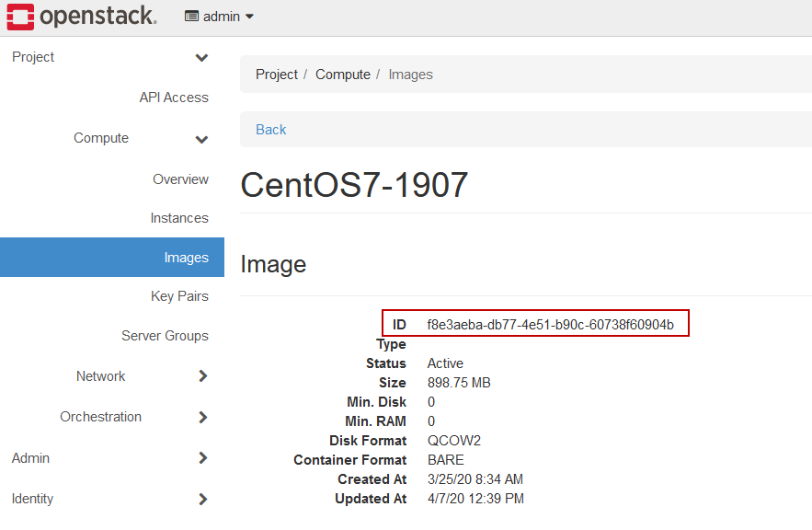812x530 pixels.
Task: Go to Compute Overview page
Action: point(180,179)
